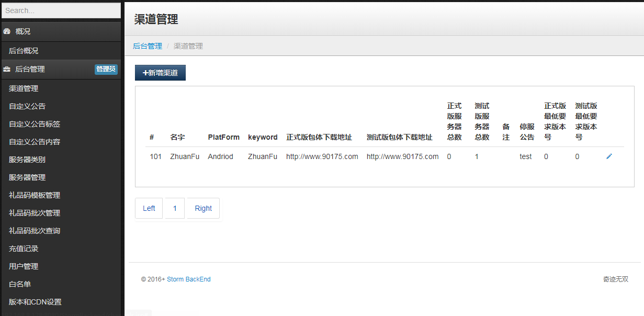Screen dimensions: 644x316
Task: Click the 管理员 badge
Action: 106,69
